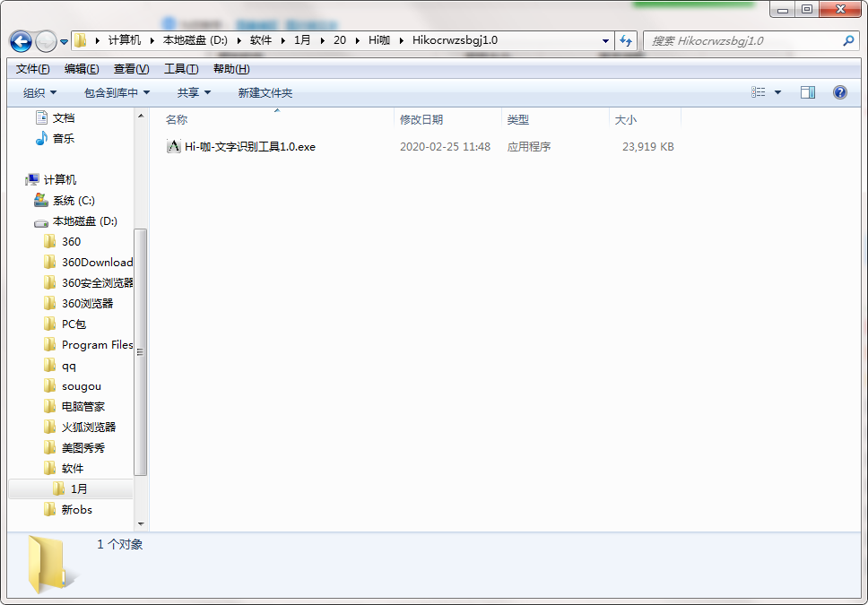
Task: Select 文档 in the navigation pane
Action: 64,118
